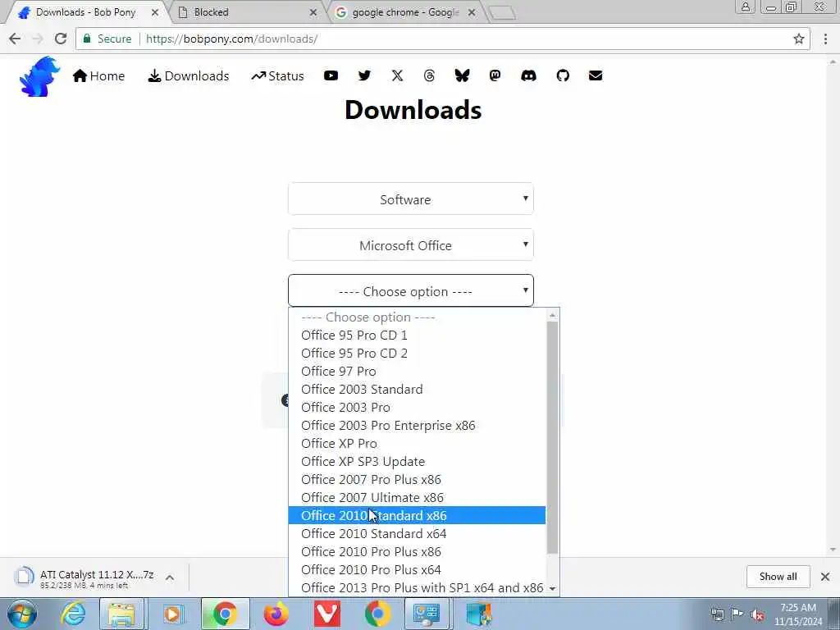Select Office 2013 Pro Plus with SP1
840x630 pixels.
coord(417,587)
